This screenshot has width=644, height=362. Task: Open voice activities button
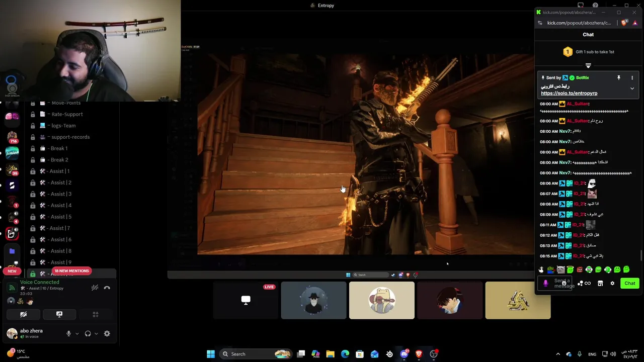(95, 314)
